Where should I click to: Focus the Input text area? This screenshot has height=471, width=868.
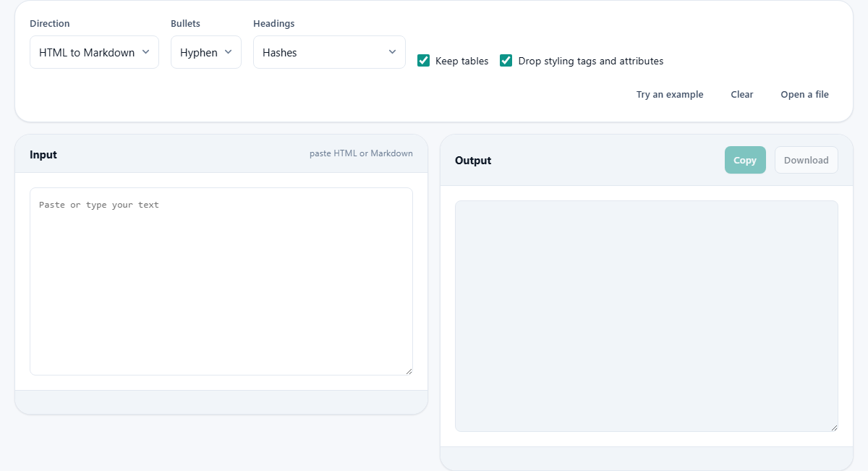[221, 281]
